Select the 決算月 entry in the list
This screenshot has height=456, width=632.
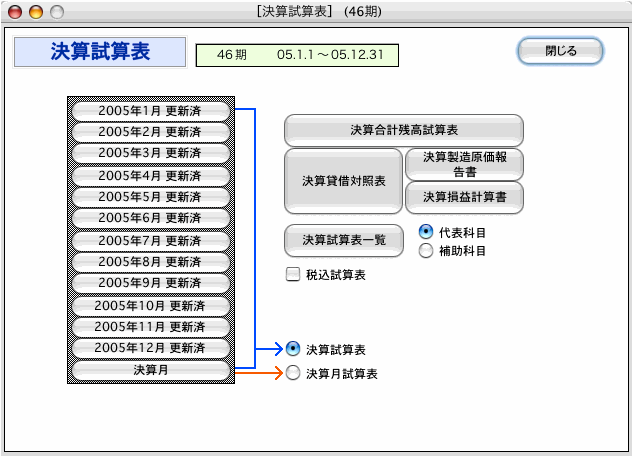[x=150, y=370]
